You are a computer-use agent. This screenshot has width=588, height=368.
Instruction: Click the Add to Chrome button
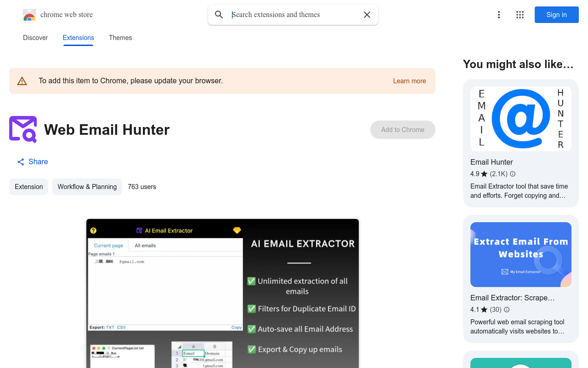(403, 130)
